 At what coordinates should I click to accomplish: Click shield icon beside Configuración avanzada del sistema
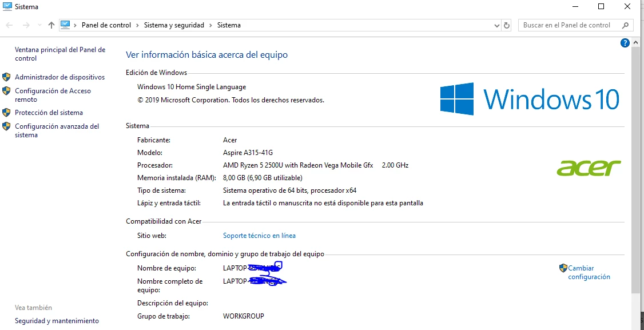(6, 126)
